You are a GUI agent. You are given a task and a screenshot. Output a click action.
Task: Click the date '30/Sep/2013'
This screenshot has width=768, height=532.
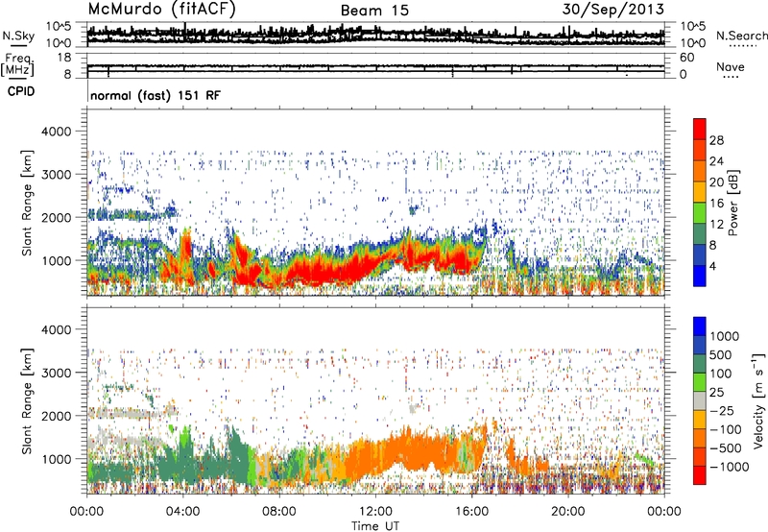tap(612, 10)
